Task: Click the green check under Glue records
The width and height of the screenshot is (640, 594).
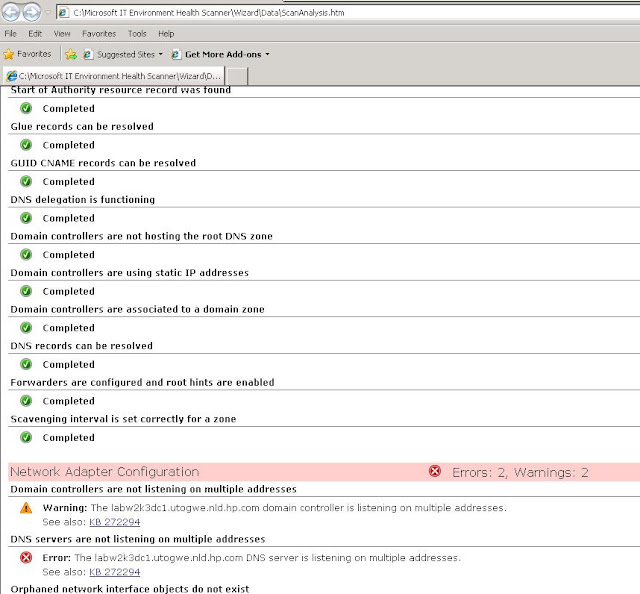Action: pos(26,145)
